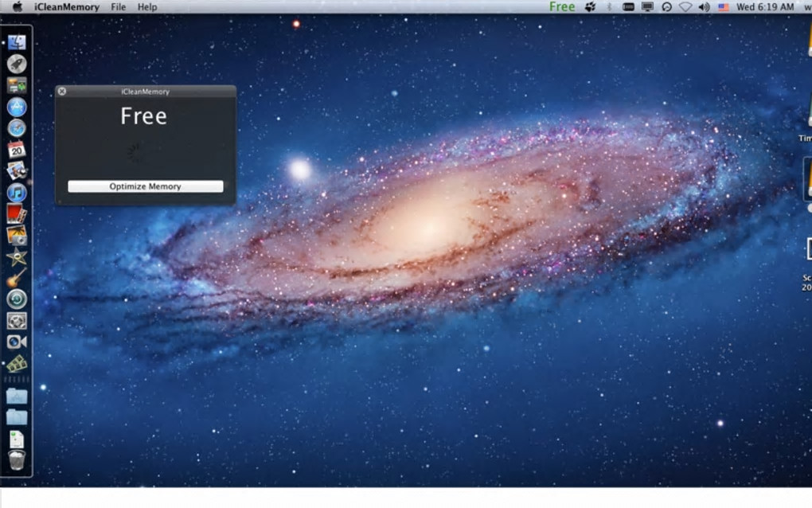This screenshot has width=812, height=508.
Task: Open the File menu
Action: (118, 6)
